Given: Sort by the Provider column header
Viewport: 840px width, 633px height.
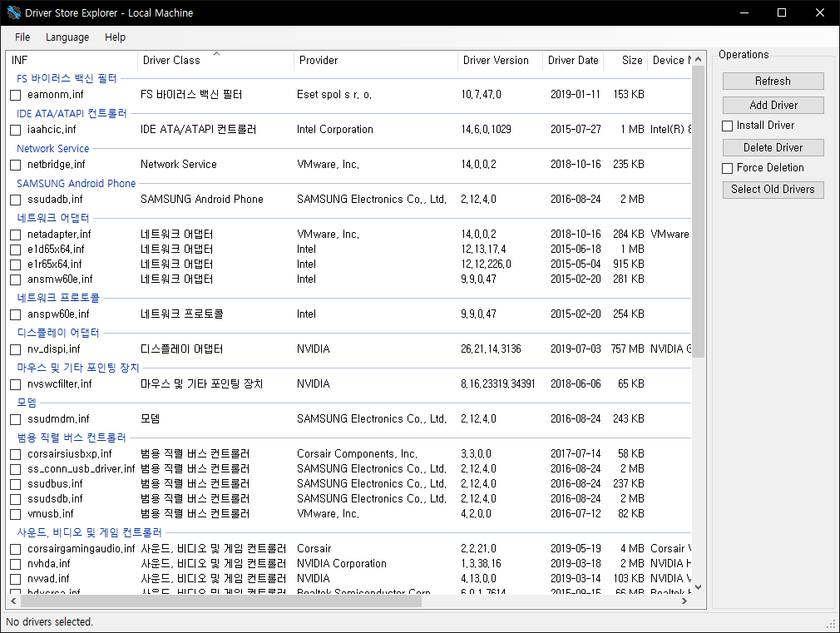Looking at the screenshot, I should pyautogui.click(x=376, y=61).
